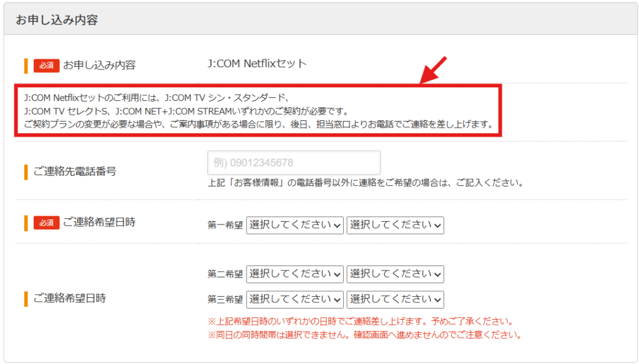Open third-choice date dropdown
Image resolution: width=639 pixels, height=364 pixels.
pyautogui.click(x=295, y=300)
